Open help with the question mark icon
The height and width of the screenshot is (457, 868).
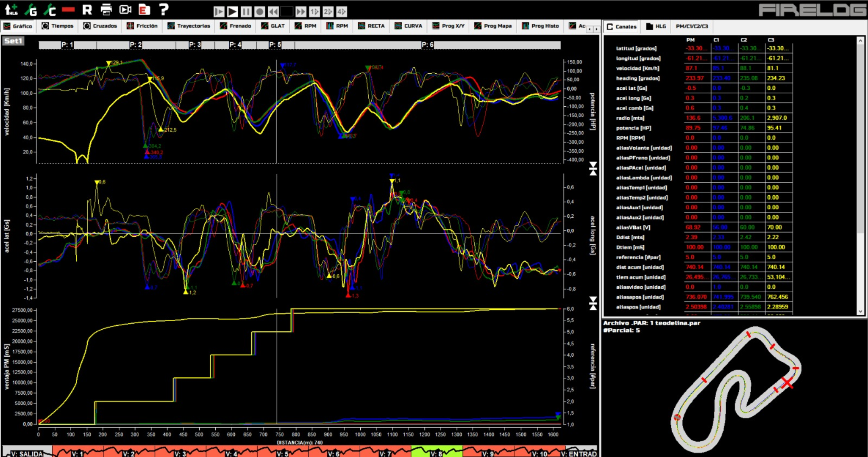pyautogui.click(x=164, y=9)
